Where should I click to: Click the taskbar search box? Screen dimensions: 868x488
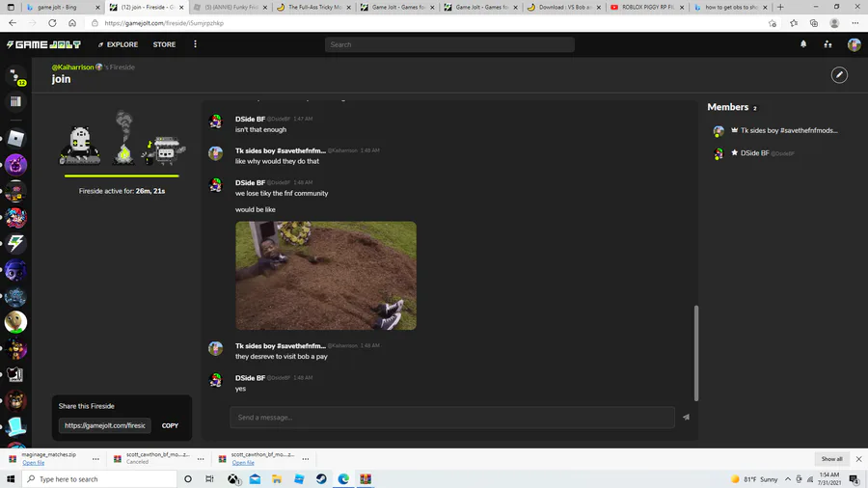(x=99, y=478)
